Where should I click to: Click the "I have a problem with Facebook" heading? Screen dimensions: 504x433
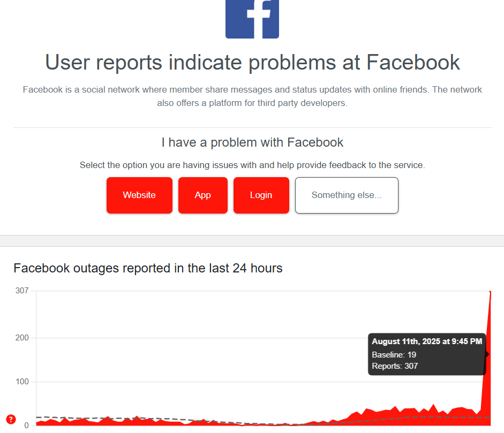pos(252,142)
